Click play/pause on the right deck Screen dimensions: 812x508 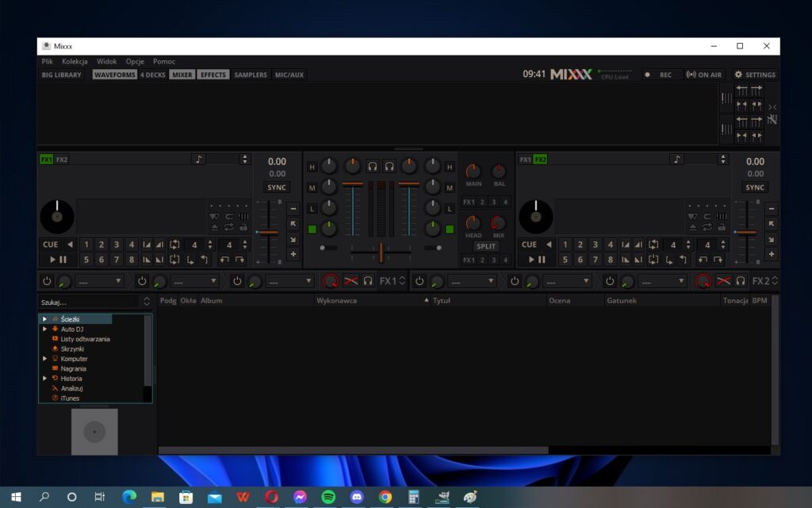(537, 260)
